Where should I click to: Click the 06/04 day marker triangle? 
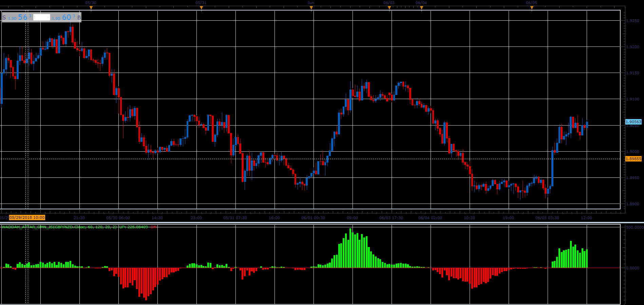[421, 8]
